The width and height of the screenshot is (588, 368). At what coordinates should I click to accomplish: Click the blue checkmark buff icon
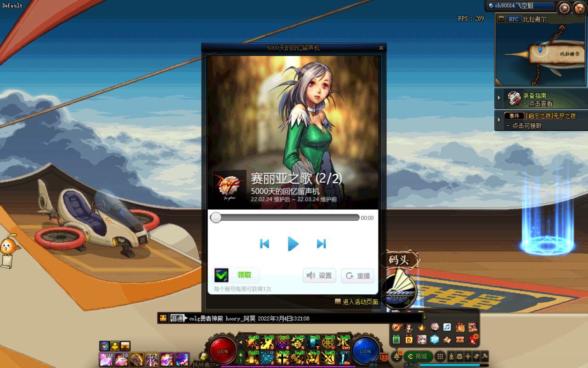(105, 346)
